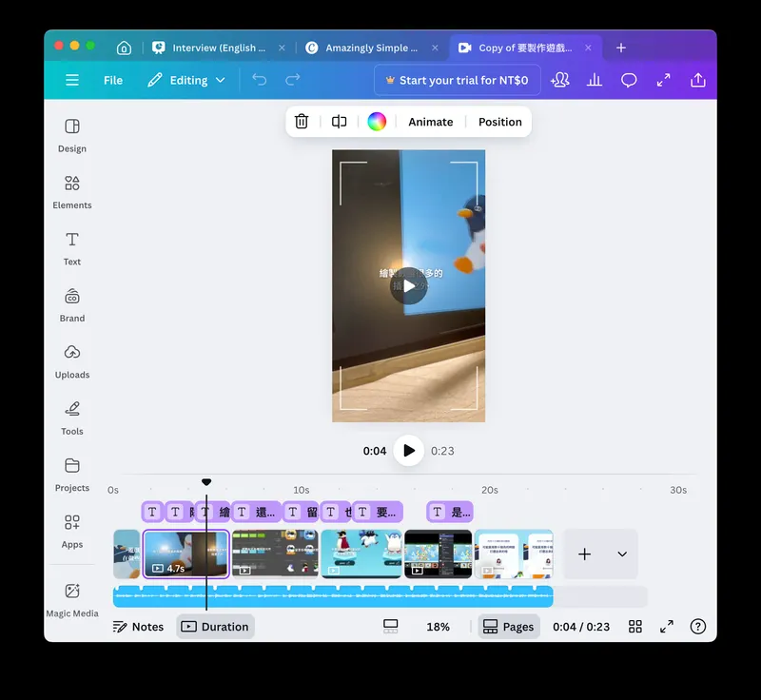Click Start your trial for NT$0
The height and width of the screenshot is (700, 761).
pos(458,80)
